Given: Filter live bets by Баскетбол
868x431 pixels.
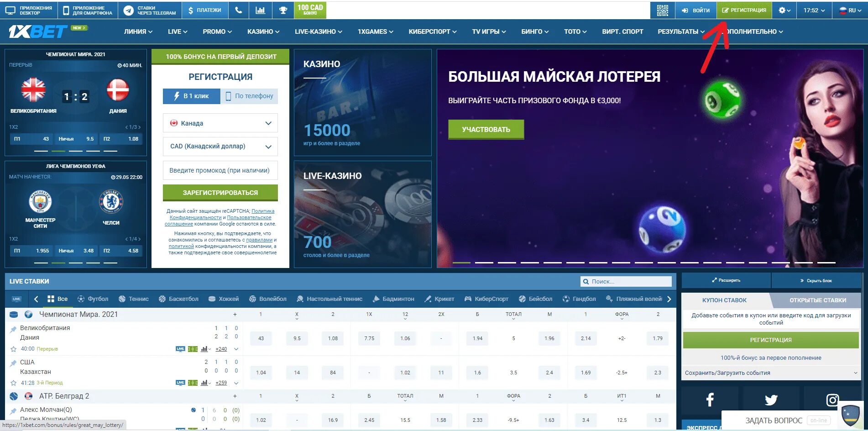Looking at the screenshot, I should click(178, 299).
